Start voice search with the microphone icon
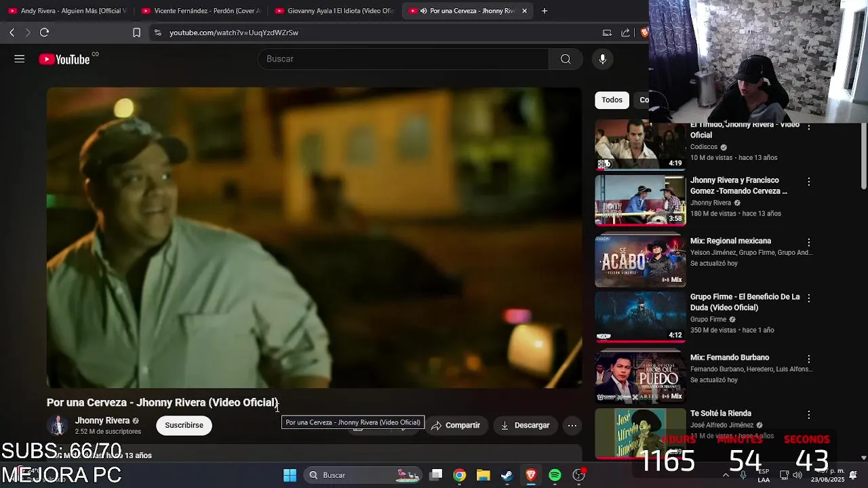 click(602, 59)
